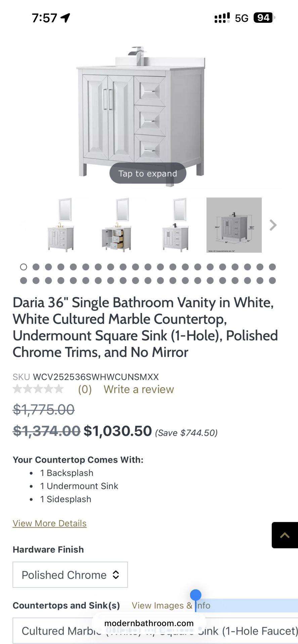Screen dimensions: 298x644
Task: Select the last dot in first row
Action: tap(272, 267)
